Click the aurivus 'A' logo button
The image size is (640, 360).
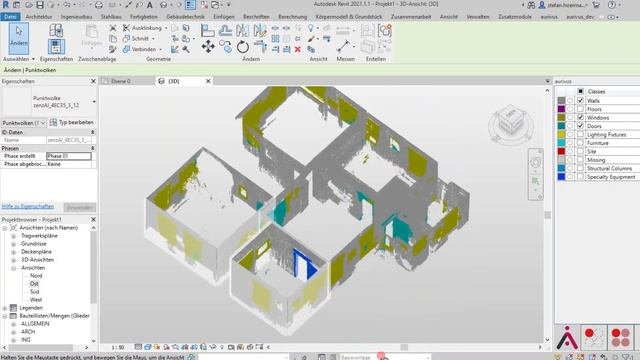(x=567, y=337)
